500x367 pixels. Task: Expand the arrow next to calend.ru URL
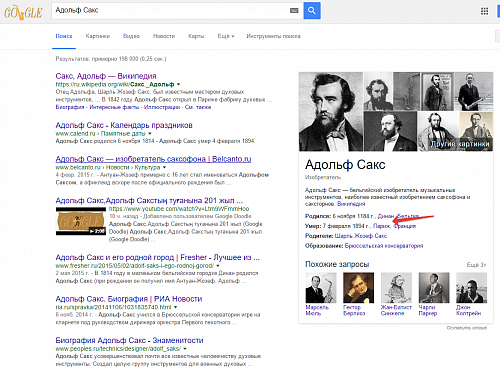(x=150, y=134)
